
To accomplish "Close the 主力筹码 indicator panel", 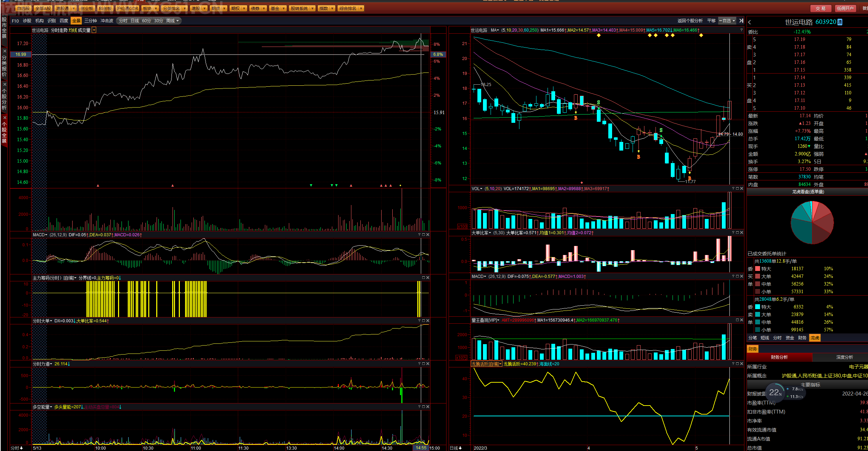I will pos(428,278).
